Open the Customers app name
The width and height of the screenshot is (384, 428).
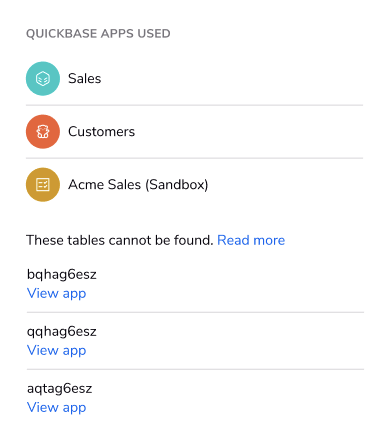tap(102, 132)
